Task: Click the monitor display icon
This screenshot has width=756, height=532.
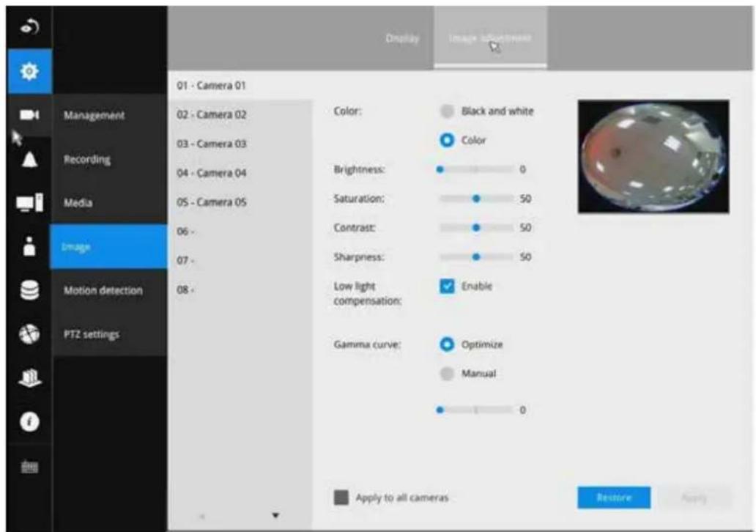Action: click(x=29, y=202)
